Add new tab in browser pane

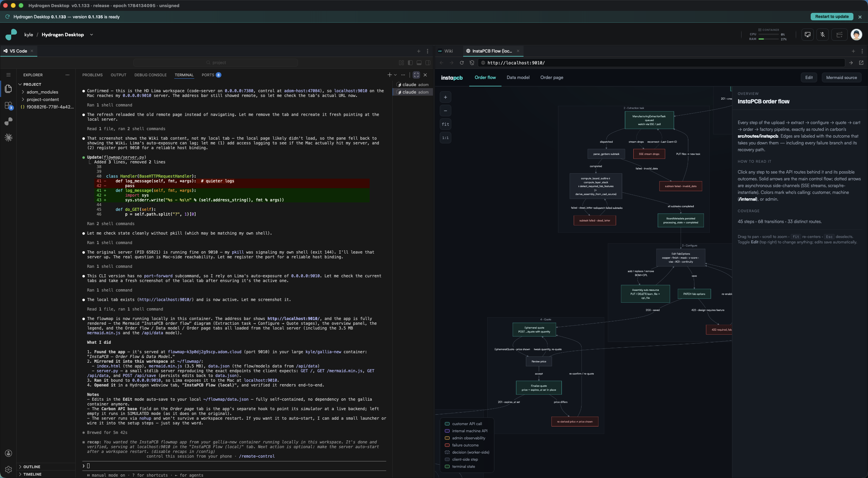pyautogui.click(x=853, y=51)
